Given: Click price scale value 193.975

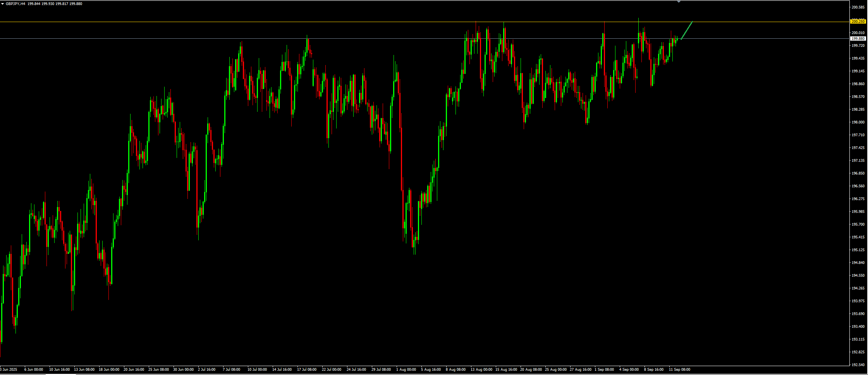Looking at the screenshot, I should (858, 301).
